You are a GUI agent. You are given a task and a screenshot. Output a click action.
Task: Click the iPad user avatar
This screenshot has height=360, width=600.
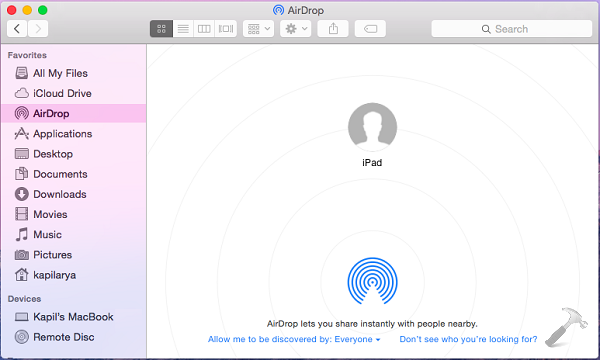(372, 127)
